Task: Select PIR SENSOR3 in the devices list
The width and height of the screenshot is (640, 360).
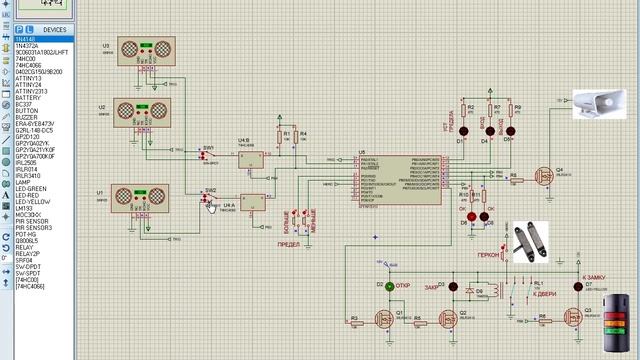Action: click(44, 228)
